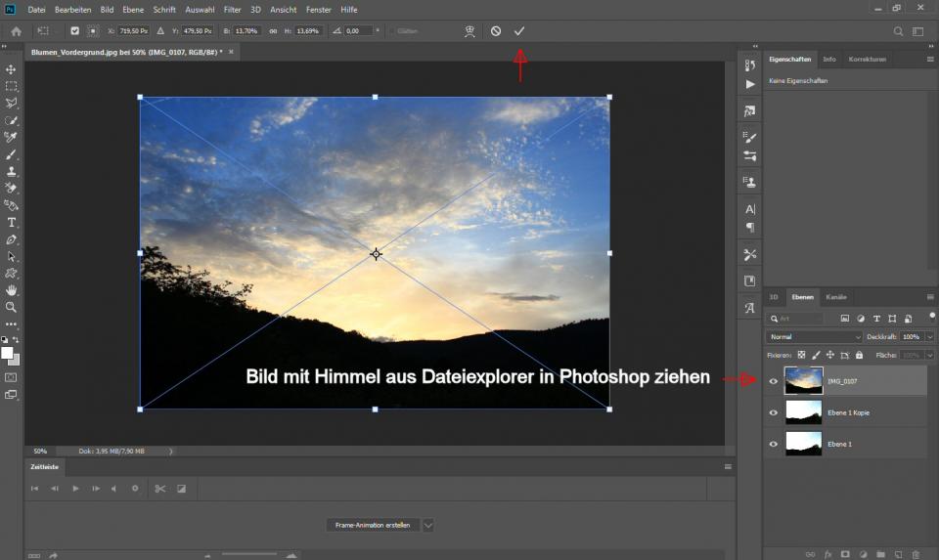Open the Filter menu
The image size is (939, 560).
click(232, 9)
